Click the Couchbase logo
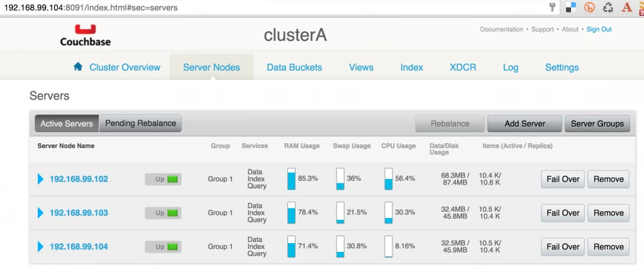The height and width of the screenshot is (274, 644). pos(86,35)
